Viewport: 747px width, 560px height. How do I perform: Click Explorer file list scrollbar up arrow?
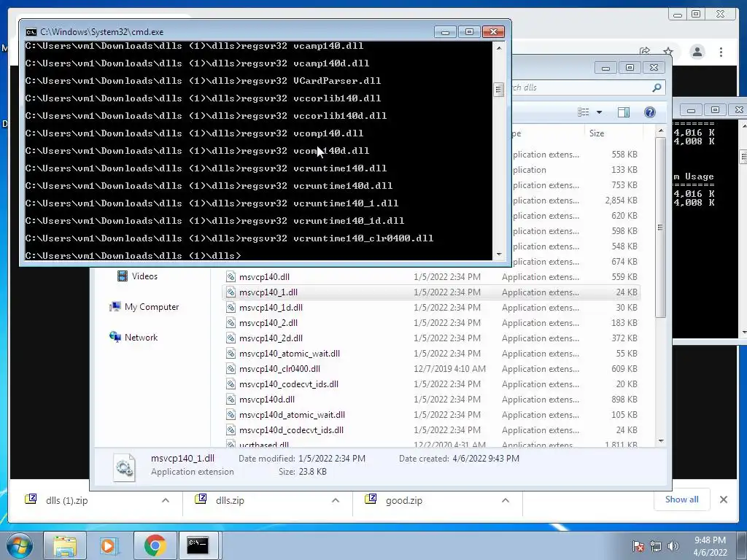tap(661, 131)
